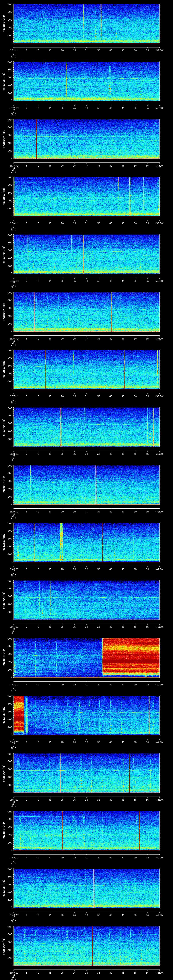Click the '48:00' end time label
Image resolution: width=173 pixels, height=980 pixels.
click(159, 972)
